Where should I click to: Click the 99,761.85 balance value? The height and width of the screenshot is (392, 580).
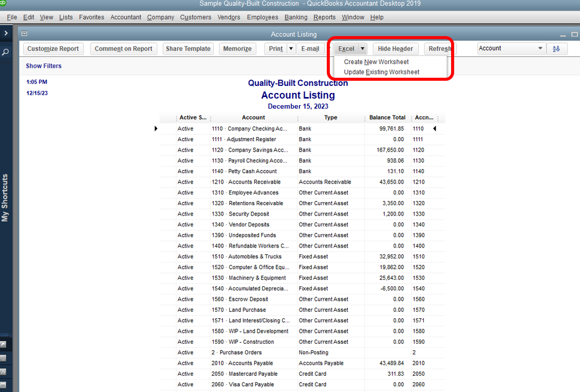(391, 128)
